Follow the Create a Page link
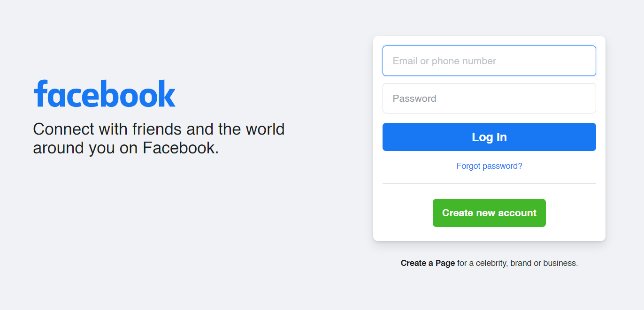The height and width of the screenshot is (310, 644). coord(428,263)
